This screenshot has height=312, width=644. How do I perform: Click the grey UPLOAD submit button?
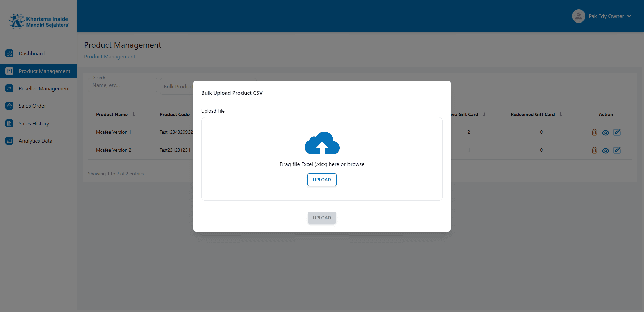[322, 218]
